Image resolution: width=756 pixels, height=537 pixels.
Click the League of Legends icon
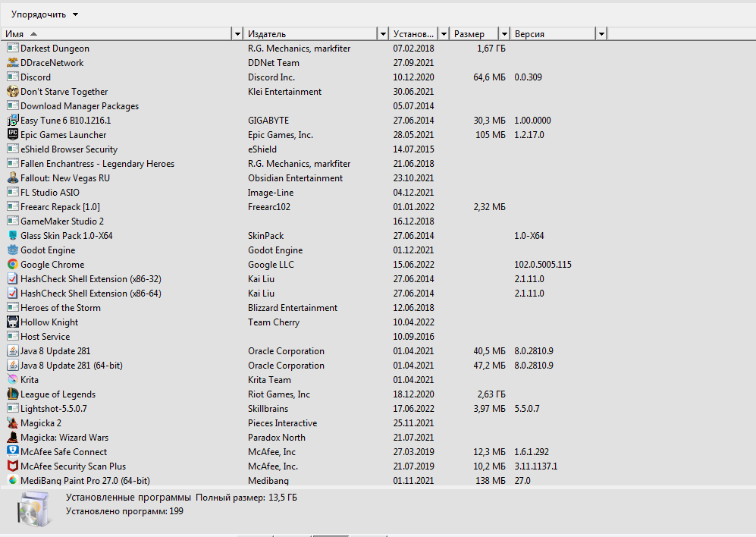click(13, 394)
